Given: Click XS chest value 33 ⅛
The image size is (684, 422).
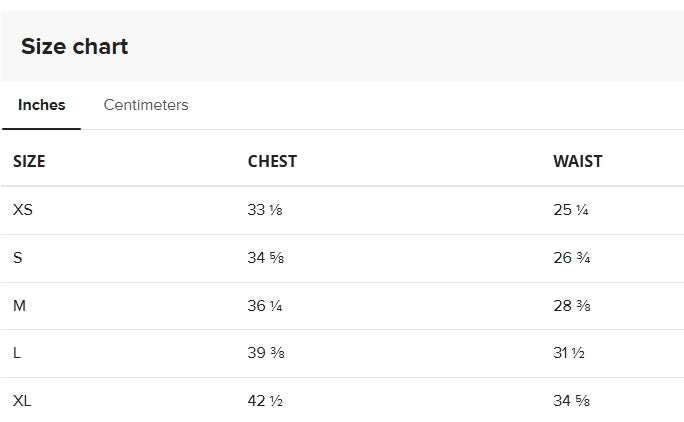Looking at the screenshot, I should [x=265, y=210].
